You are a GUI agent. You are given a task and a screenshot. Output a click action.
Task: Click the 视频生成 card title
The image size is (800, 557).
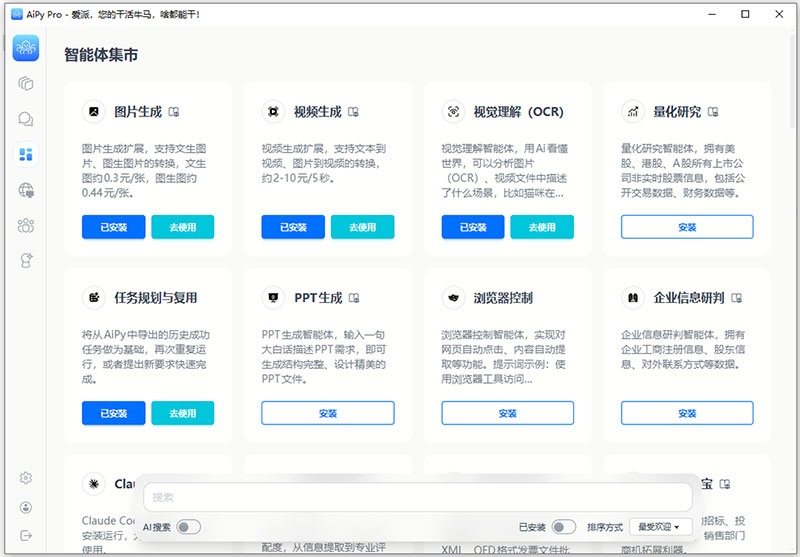pyautogui.click(x=317, y=112)
